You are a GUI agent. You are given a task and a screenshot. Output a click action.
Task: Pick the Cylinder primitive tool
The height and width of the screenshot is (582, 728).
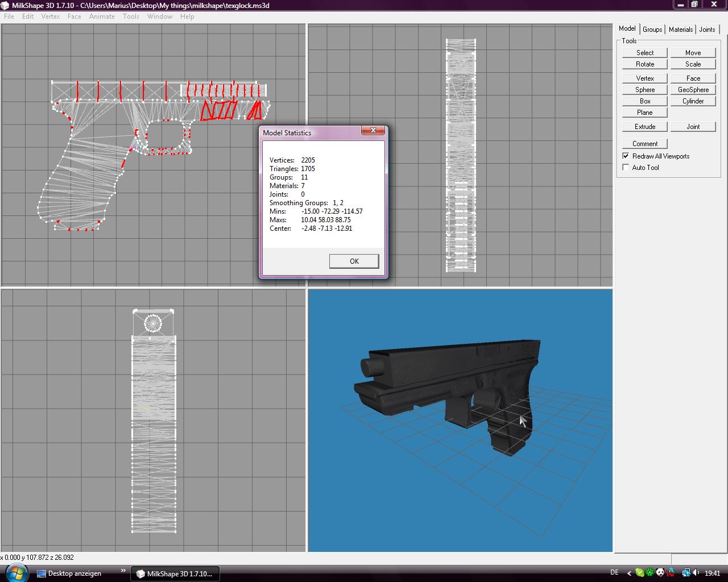click(693, 101)
